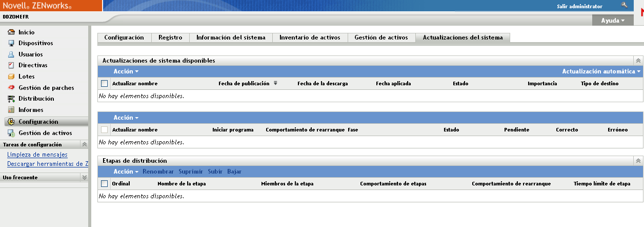Click Iniciar programa column header
Screen dimensions: 644x227
pyautogui.click(x=233, y=130)
